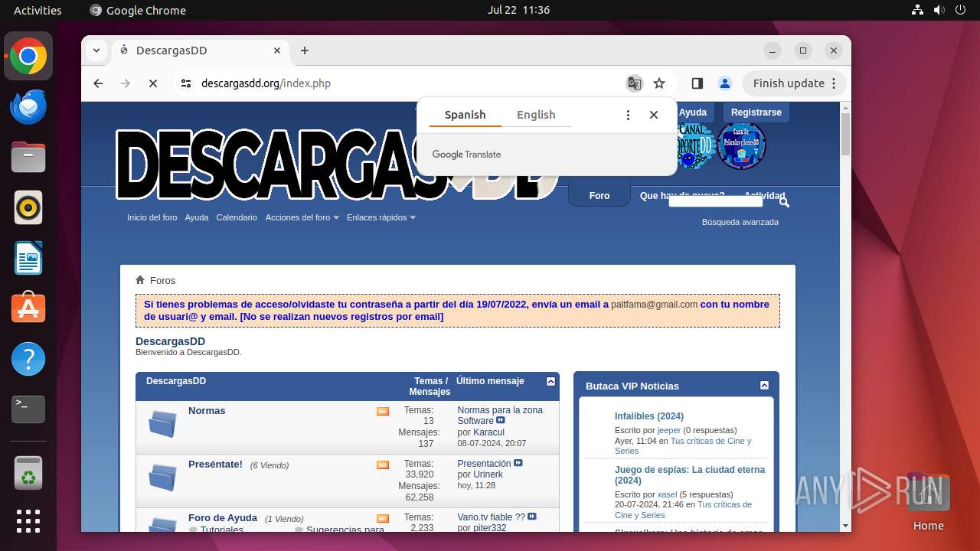
Task: Open the tab search dropdown arrow
Action: click(96, 51)
